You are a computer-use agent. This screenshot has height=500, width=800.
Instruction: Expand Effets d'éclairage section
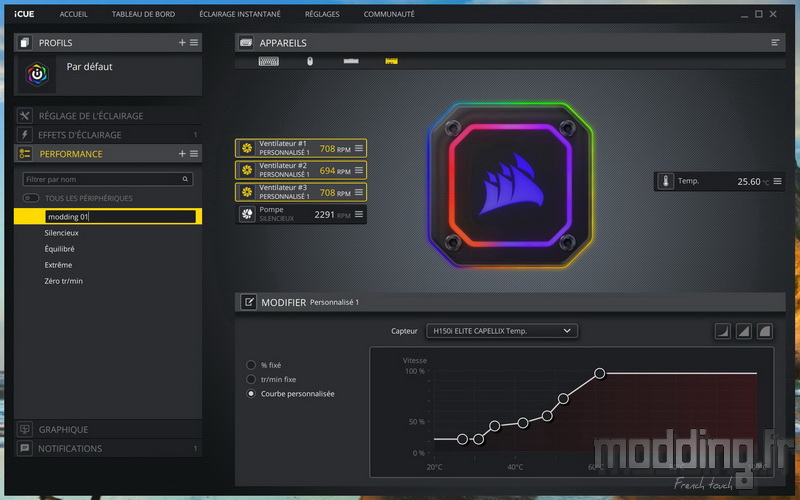coord(108,135)
